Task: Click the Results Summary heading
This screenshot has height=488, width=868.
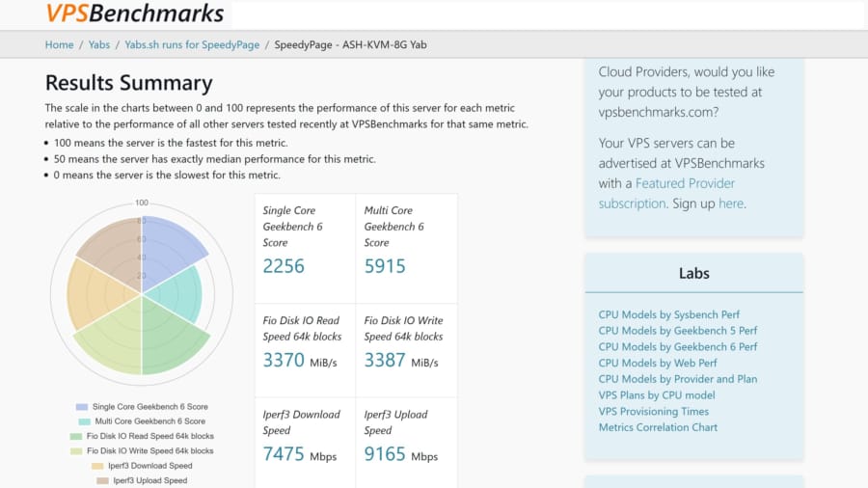Action: click(x=129, y=83)
